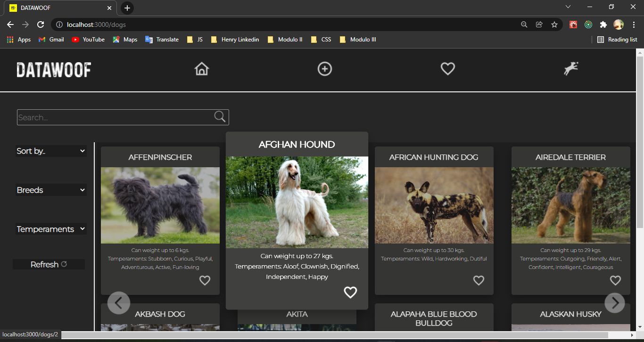
Task: Open favorites via the heart icon
Action: 447,69
